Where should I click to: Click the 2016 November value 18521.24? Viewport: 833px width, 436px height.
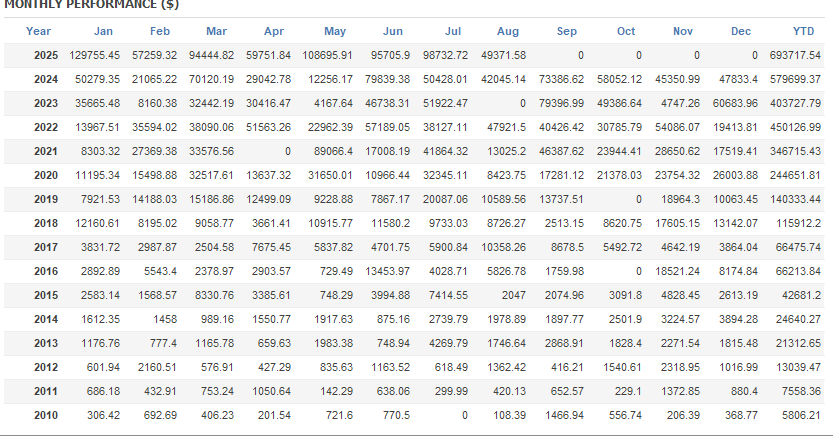[x=677, y=271]
